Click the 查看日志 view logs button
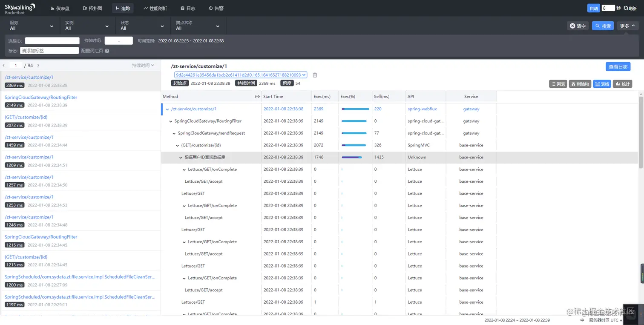The image size is (644, 325). 618,66
